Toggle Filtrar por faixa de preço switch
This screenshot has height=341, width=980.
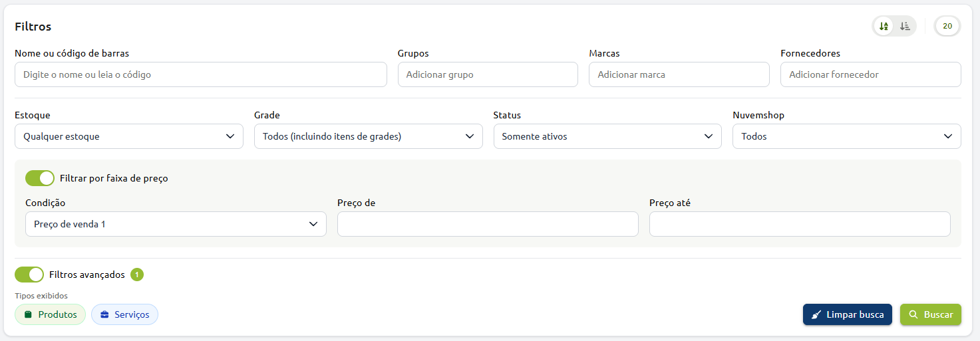pyautogui.click(x=40, y=178)
